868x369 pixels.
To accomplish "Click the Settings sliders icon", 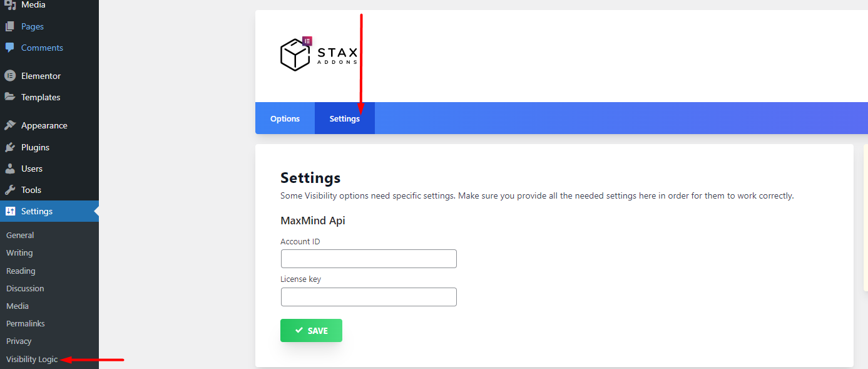I will click(11, 211).
